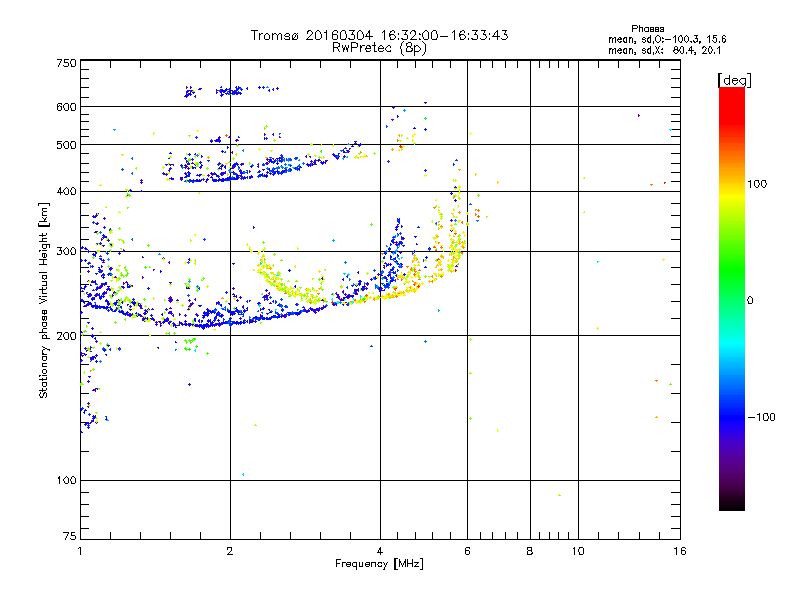Click the '600' y-axis tick label
This screenshot has height=600, width=800.
pyautogui.click(x=66, y=107)
